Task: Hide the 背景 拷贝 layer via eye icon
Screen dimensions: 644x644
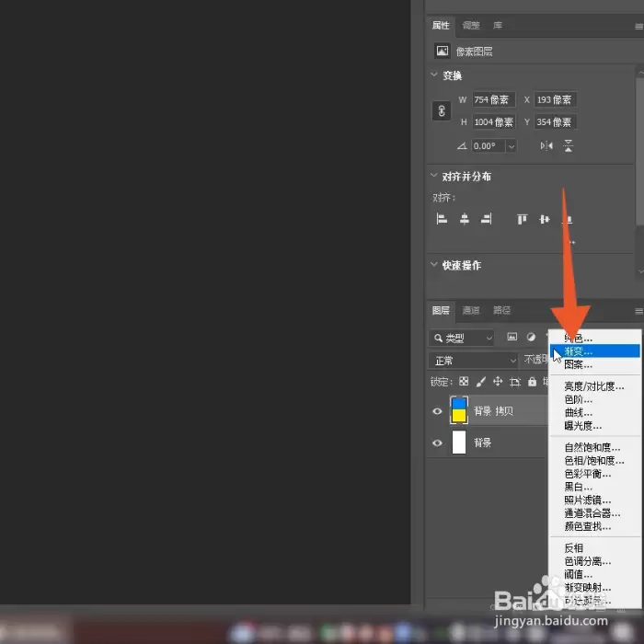Action: (437, 411)
